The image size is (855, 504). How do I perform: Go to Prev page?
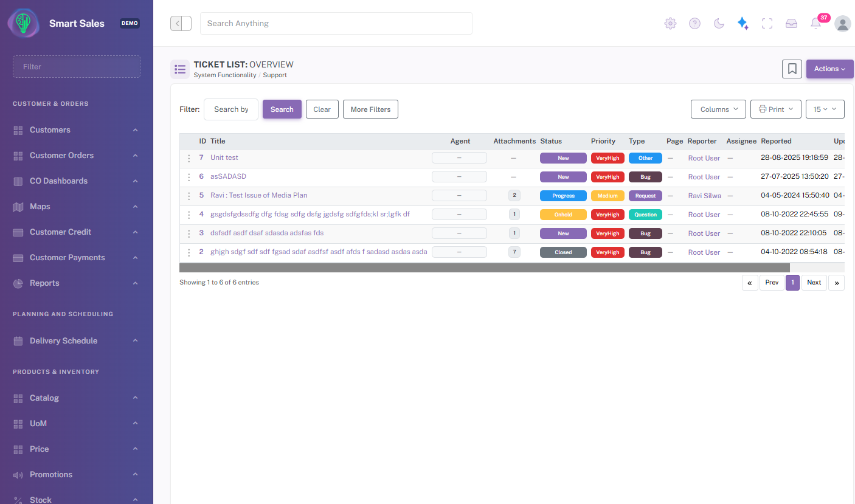772,283
